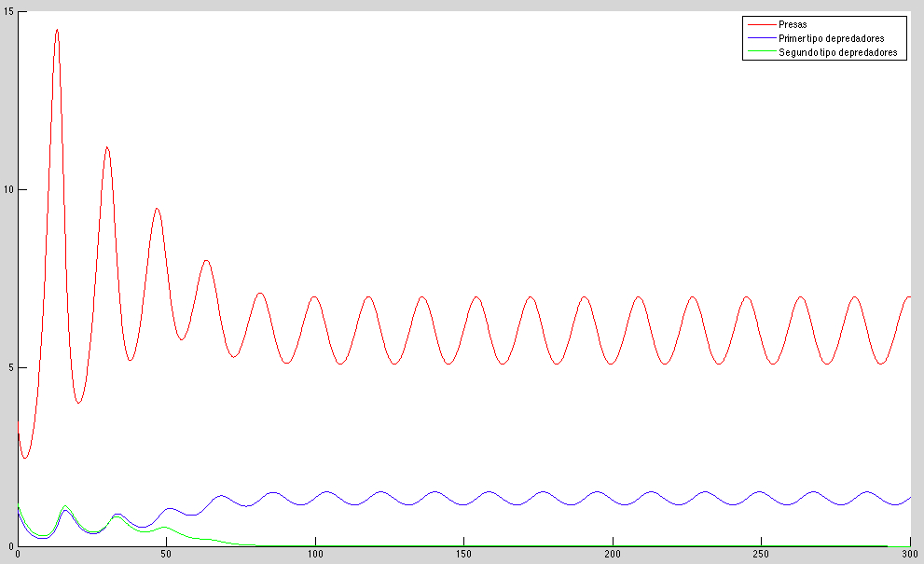Click the first peak of the green predator curve
Viewport: 924px width, 564px height.
tap(65, 506)
